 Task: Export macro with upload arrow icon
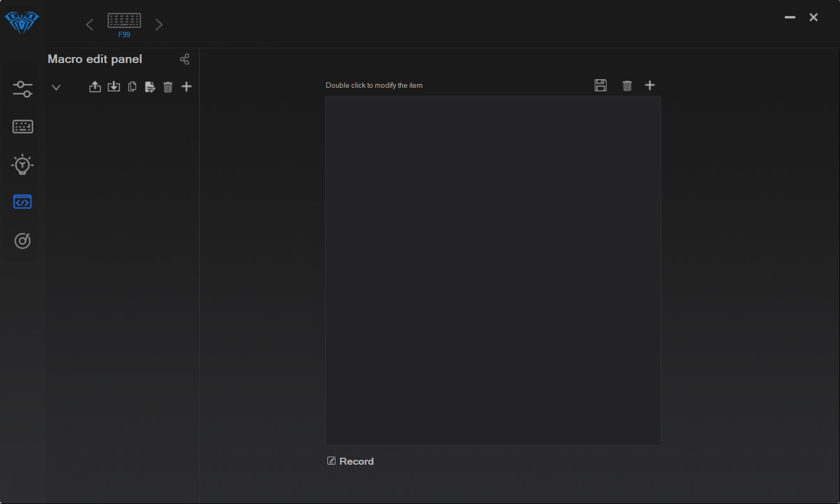(95, 87)
